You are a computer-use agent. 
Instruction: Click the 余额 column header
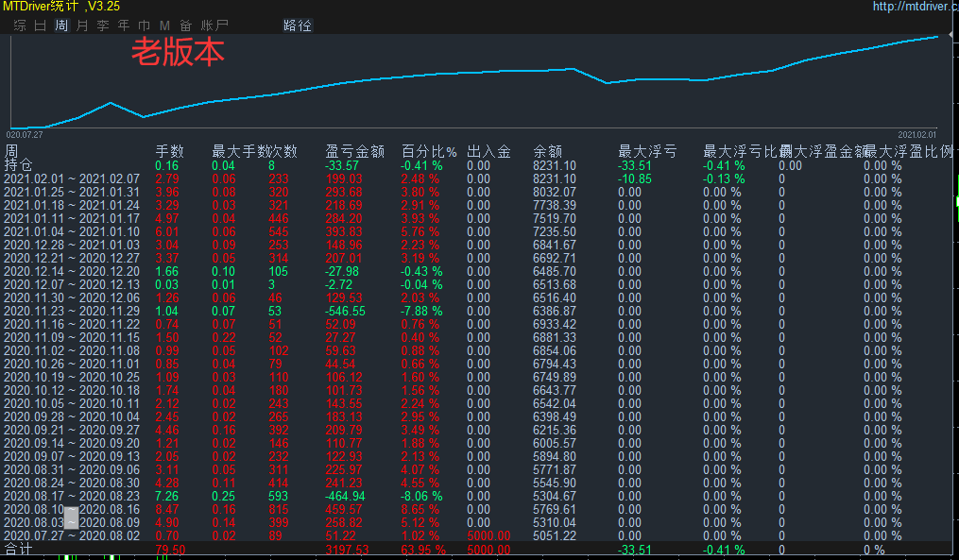point(547,152)
